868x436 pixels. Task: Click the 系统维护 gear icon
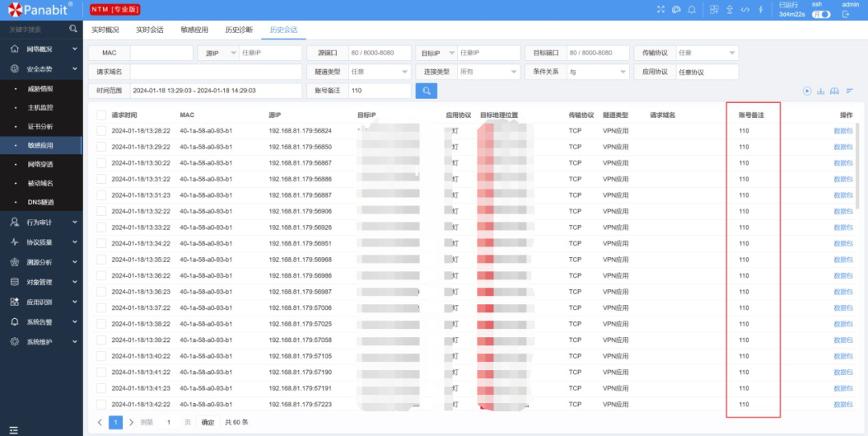click(x=14, y=341)
